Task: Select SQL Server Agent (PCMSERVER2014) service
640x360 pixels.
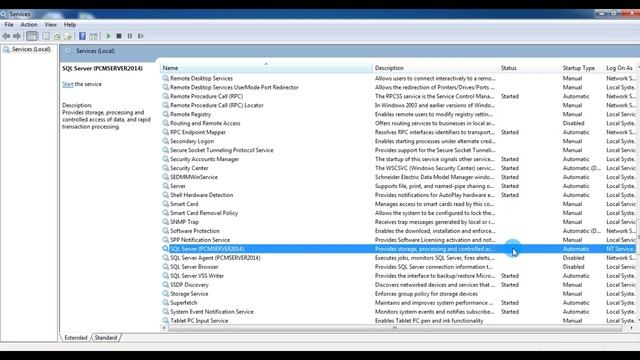Action: click(x=215, y=258)
